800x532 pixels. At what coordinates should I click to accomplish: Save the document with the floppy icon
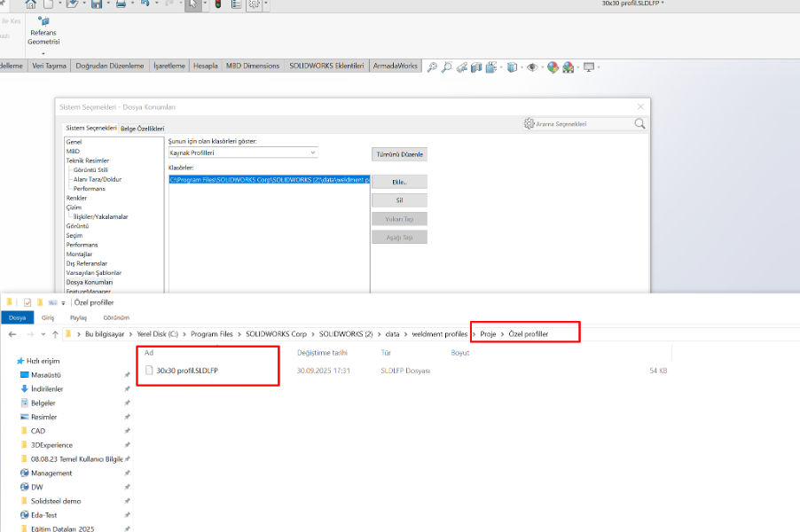pos(97,4)
